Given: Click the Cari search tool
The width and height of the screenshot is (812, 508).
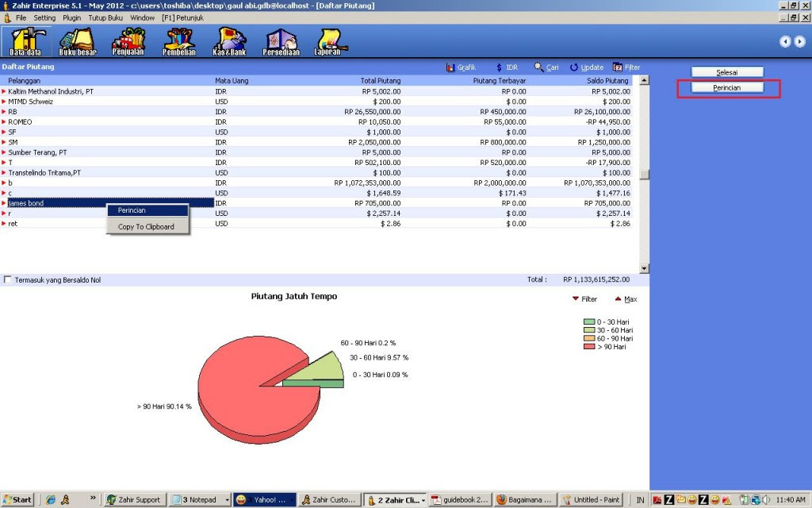Looking at the screenshot, I should pos(546,67).
